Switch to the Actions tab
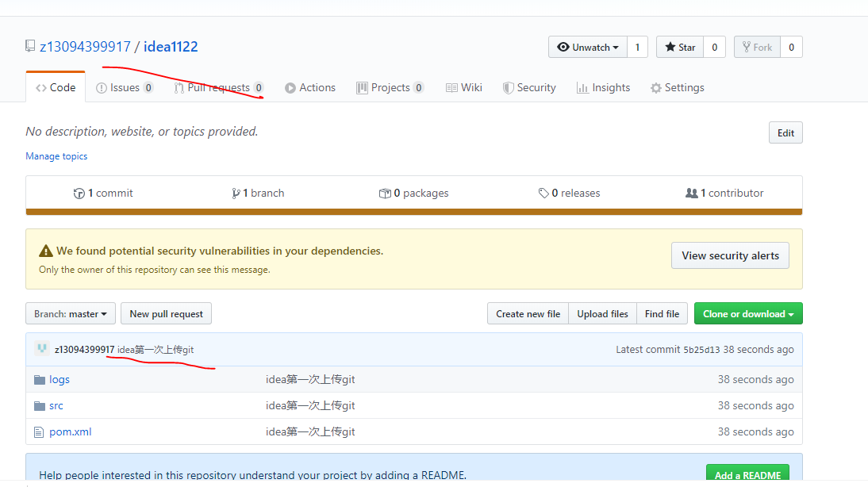This screenshot has height=487, width=868. coord(310,87)
